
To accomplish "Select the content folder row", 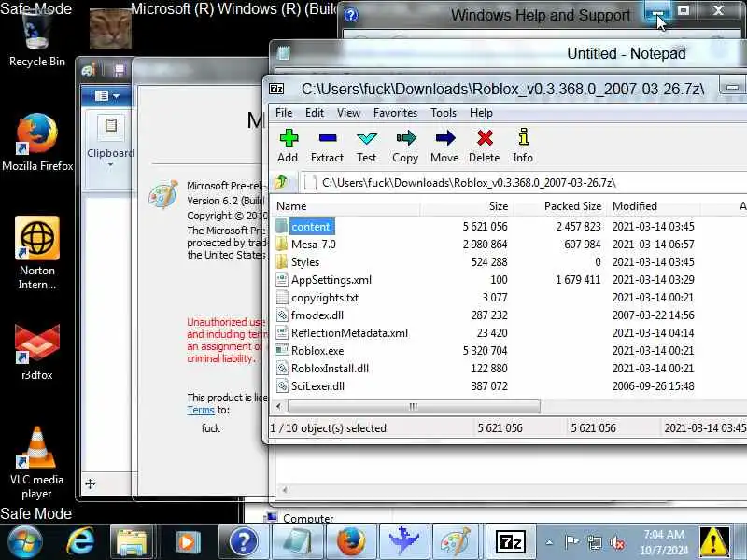I will 508,227.
